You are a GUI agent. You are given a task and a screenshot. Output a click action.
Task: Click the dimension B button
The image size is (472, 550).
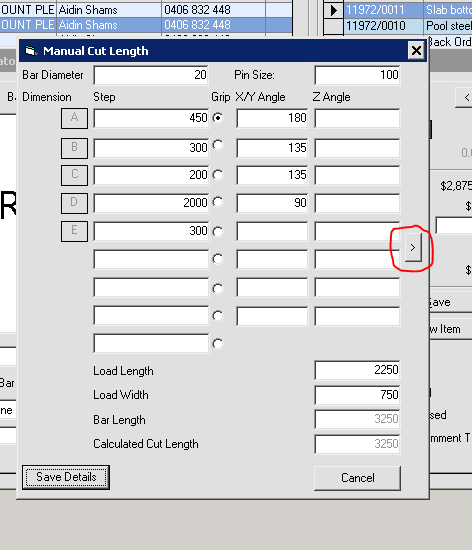click(74, 148)
